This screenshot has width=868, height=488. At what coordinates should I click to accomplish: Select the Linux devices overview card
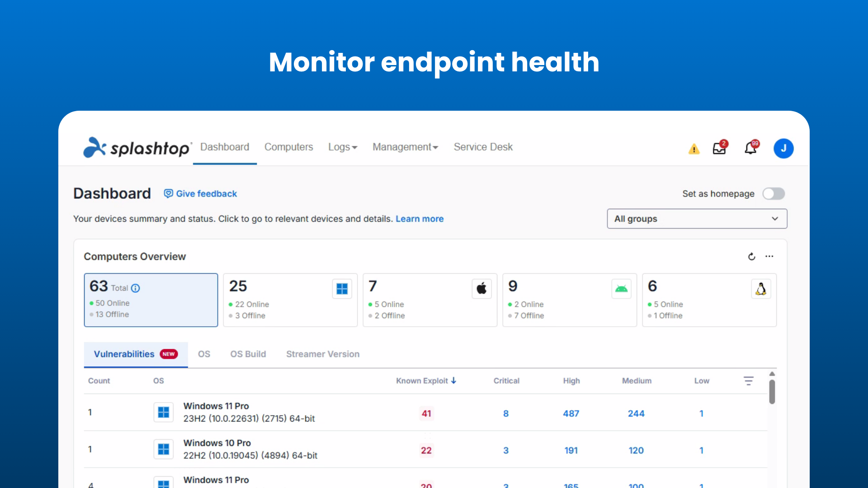click(709, 300)
